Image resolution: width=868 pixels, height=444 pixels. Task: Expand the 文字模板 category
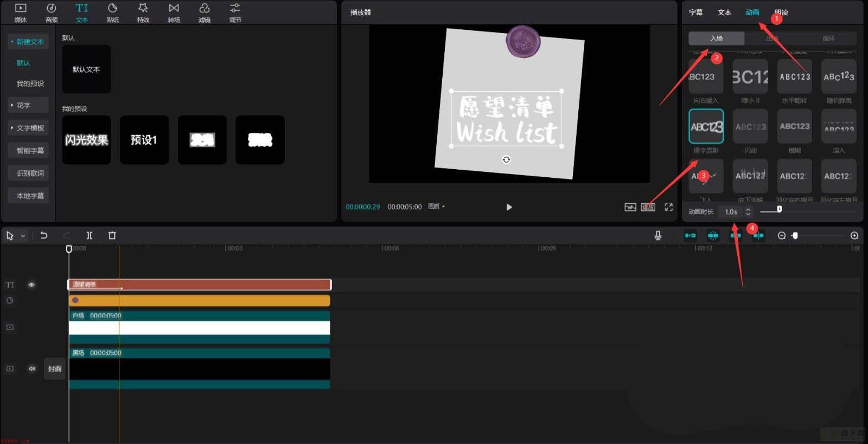[28, 128]
